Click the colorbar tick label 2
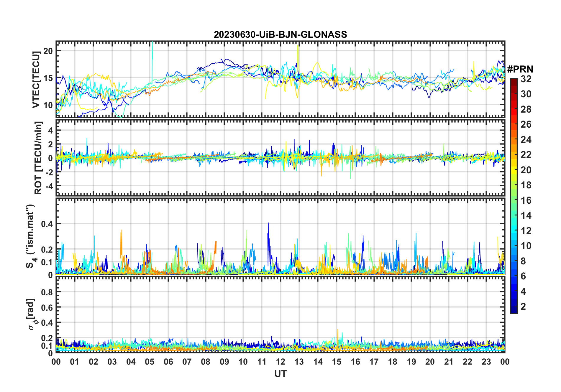This screenshot has height=392, width=561. click(x=523, y=307)
